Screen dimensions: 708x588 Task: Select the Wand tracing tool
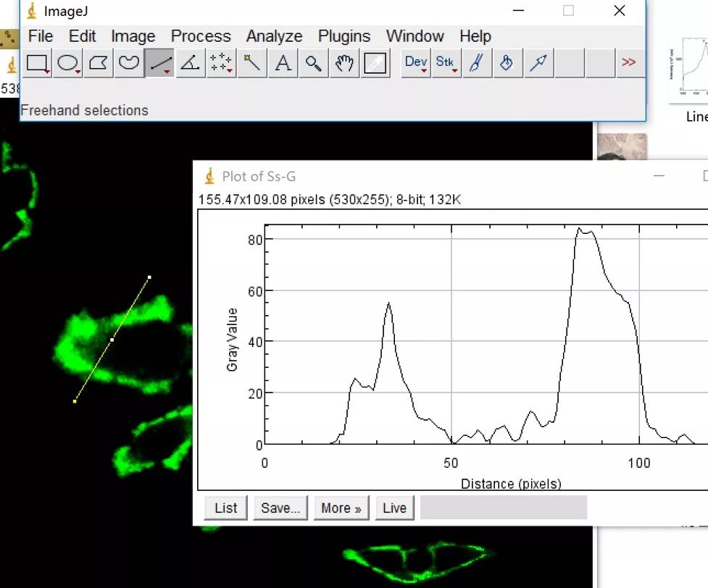pos(251,63)
